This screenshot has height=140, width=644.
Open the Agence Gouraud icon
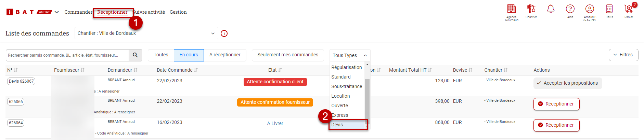512,9
